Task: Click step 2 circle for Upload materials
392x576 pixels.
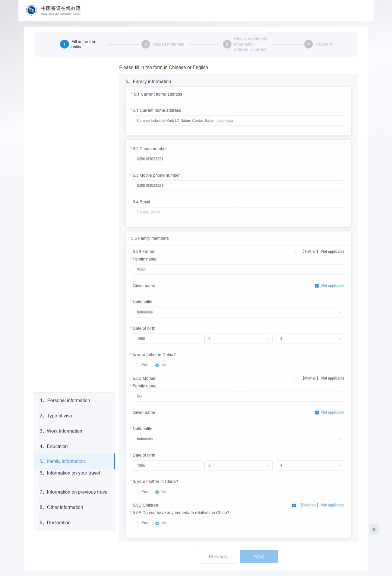Action: point(145,44)
